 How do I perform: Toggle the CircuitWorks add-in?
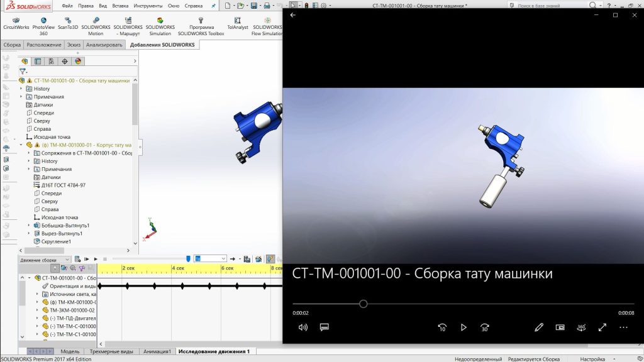(x=16, y=24)
